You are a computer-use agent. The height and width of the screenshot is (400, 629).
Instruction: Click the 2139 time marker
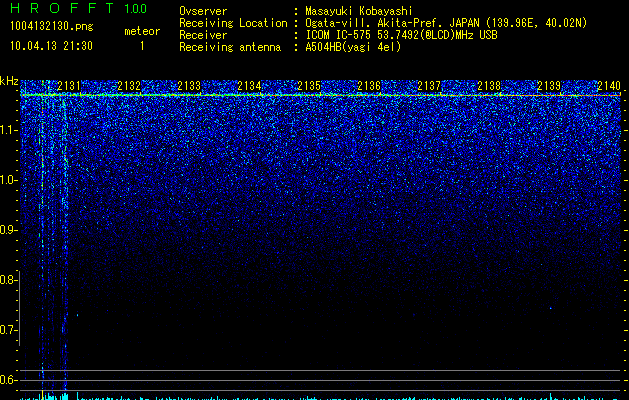tap(549, 86)
